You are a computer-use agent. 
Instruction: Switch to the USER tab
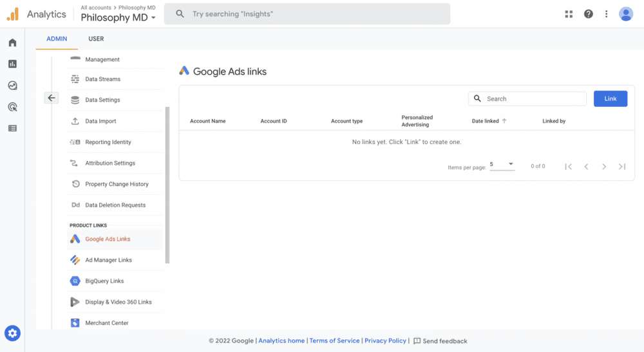[96, 39]
